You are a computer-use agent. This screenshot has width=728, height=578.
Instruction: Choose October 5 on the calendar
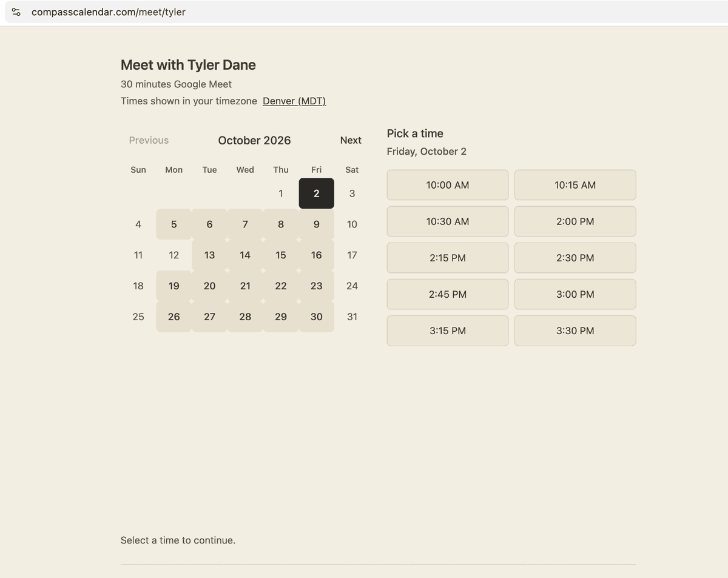click(x=174, y=224)
